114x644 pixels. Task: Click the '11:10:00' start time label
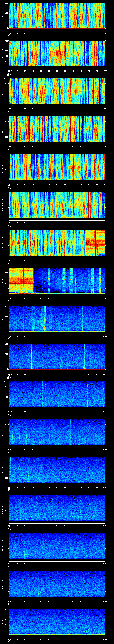[9, 374]
